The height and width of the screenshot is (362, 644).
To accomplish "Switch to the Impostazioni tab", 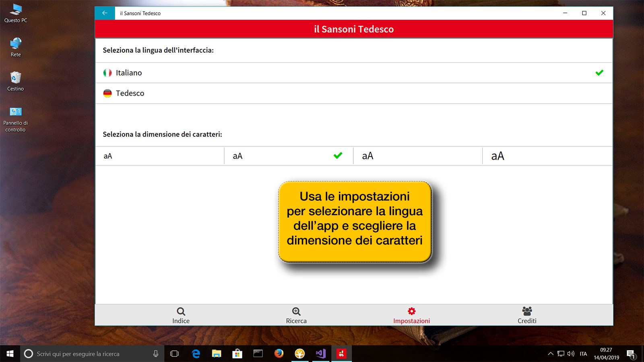I will [x=411, y=315].
